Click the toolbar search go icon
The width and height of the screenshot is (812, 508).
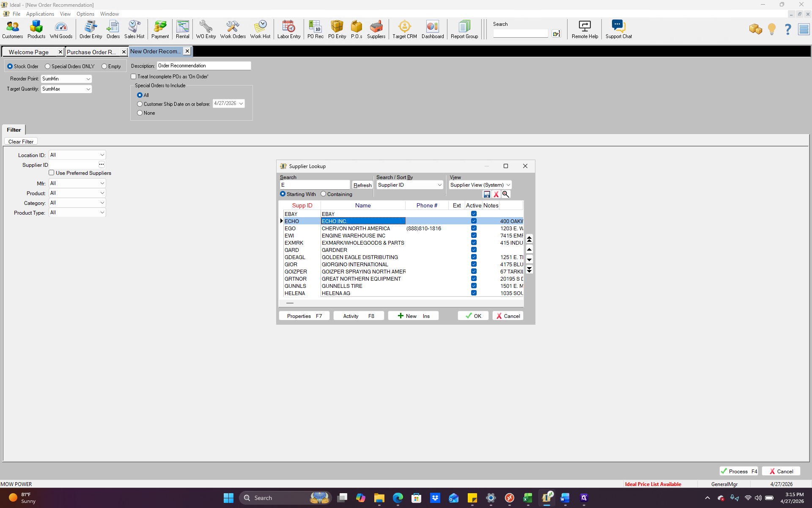coord(557,33)
